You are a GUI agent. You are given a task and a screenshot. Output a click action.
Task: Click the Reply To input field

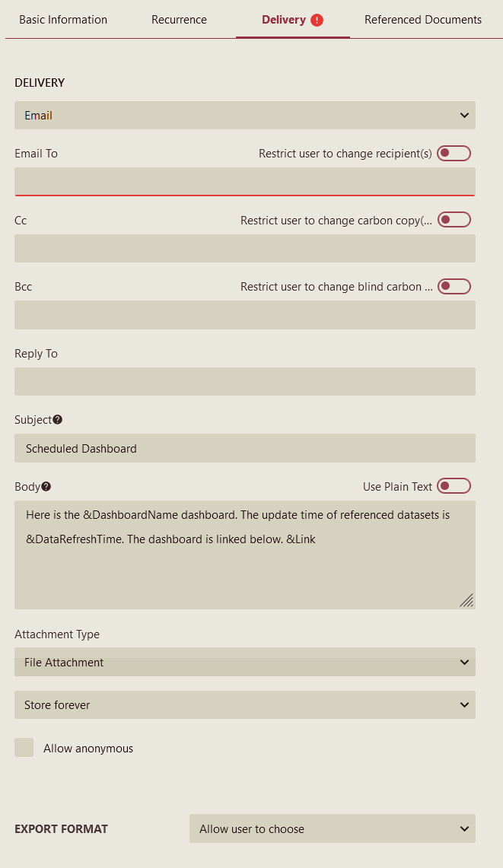[245, 382]
